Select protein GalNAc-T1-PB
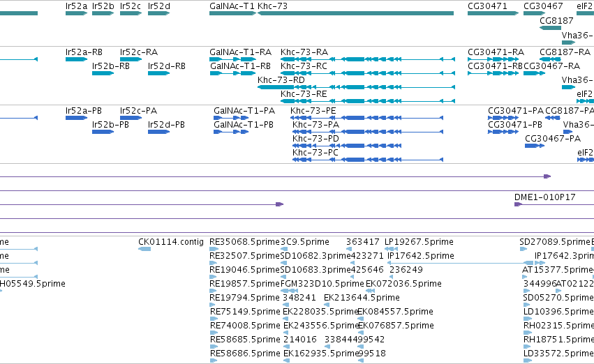The height and width of the screenshot is (364, 594). [x=243, y=125]
